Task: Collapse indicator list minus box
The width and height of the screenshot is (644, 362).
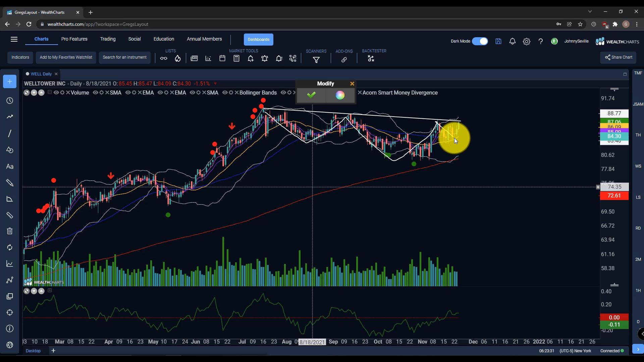Action: click(x=50, y=93)
